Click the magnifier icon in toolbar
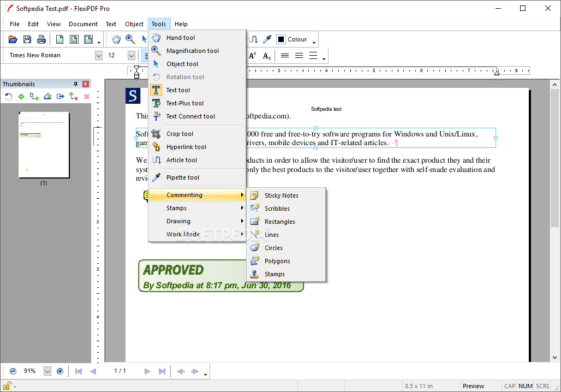561x392 pixels. pos(130,39)
